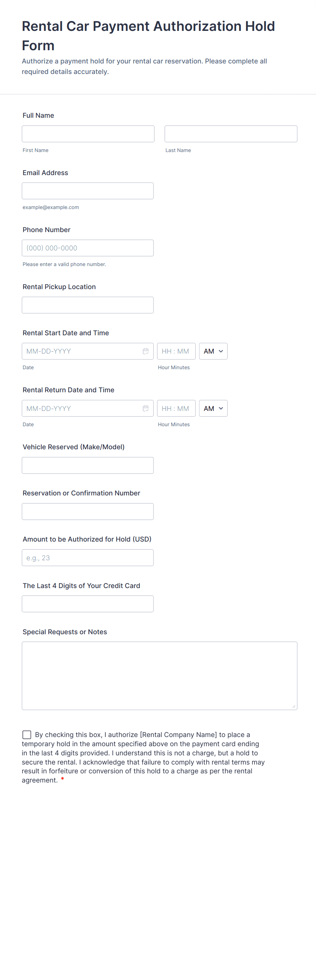This screenshot has width=316, height=980.
Task: Open calendar icon for Rental Start Date
Action: (145, 351)
